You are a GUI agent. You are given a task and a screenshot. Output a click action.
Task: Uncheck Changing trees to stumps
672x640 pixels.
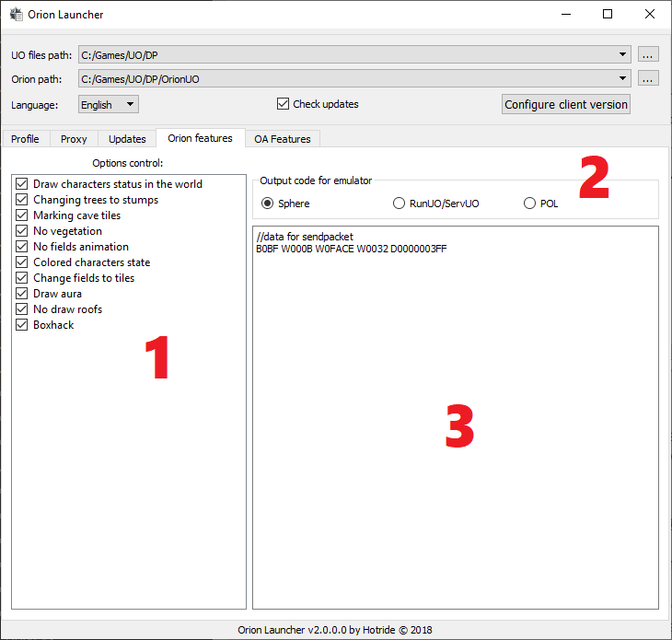(x=22, y=200)
